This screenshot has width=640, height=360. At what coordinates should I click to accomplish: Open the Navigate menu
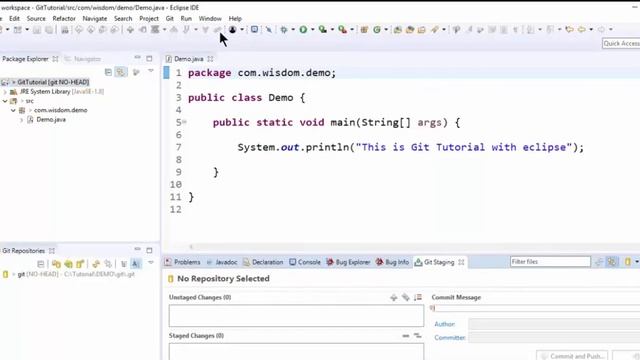pos(95,18)
